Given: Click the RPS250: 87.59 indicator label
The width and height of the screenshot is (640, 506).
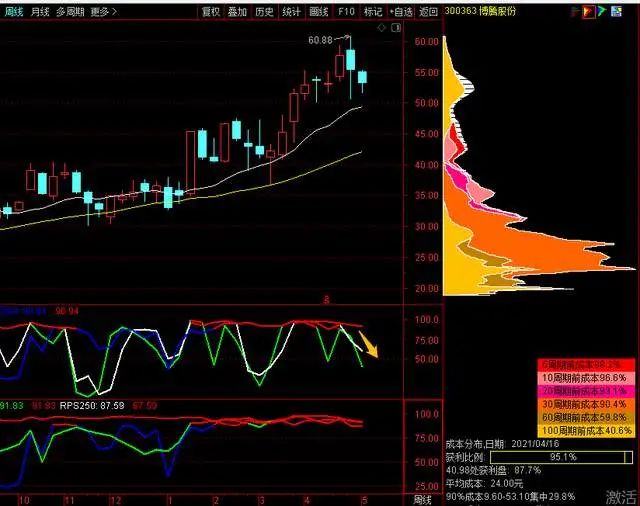Looking at the screenshot, I should click(x=92, y=406).
